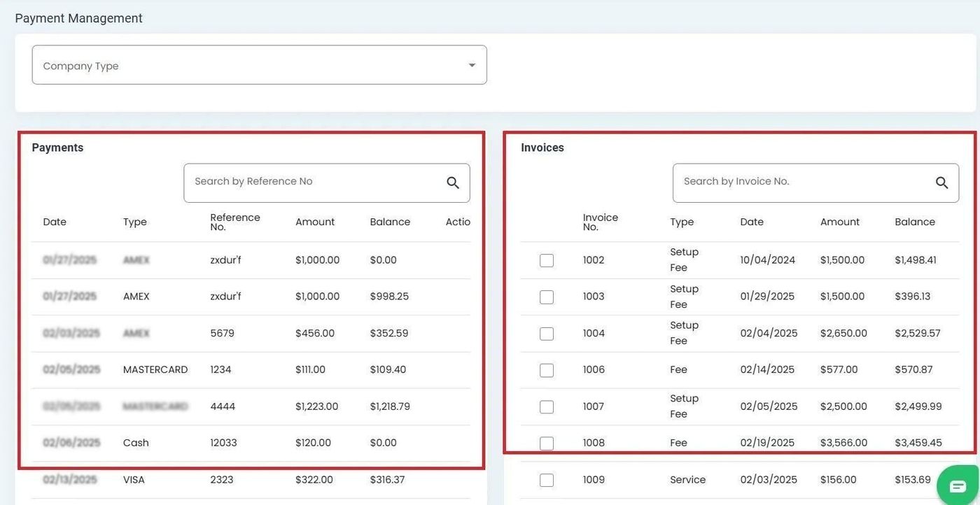Click the Payments Date column header
Viewport: 980px width, 505px height.
[55, 222]
